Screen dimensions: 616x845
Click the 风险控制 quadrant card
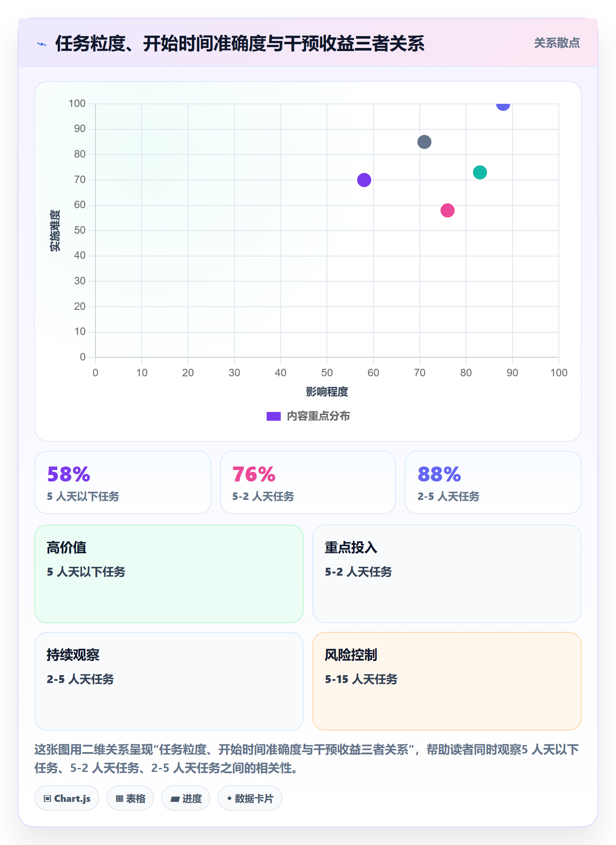click(447, 681)
